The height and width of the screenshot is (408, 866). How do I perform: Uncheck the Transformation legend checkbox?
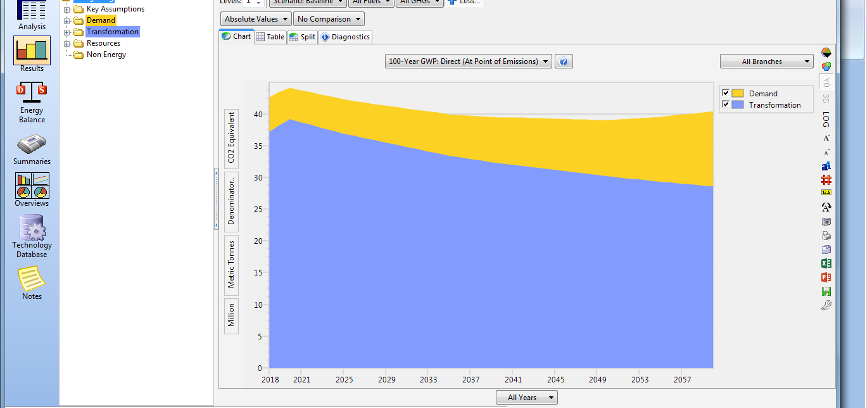click(726, 105)
